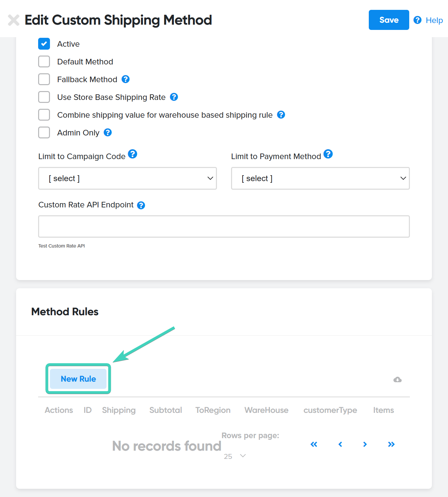
Task: Check the Admin Only option
Action: coord(44,132)
